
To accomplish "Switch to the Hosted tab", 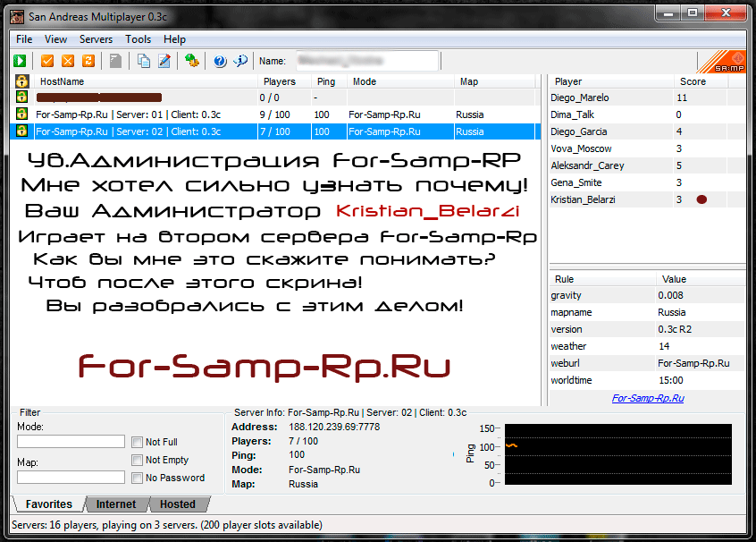I will [x=178, y=504].
